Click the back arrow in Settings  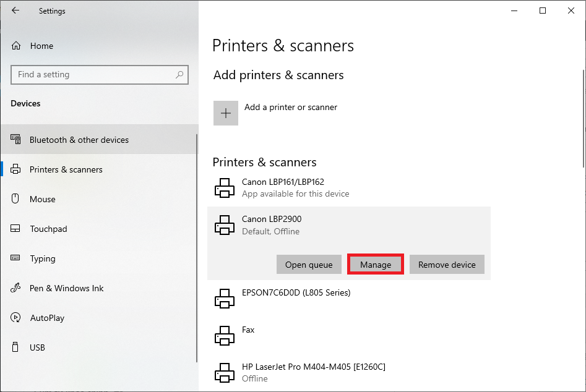click(15, 11)
